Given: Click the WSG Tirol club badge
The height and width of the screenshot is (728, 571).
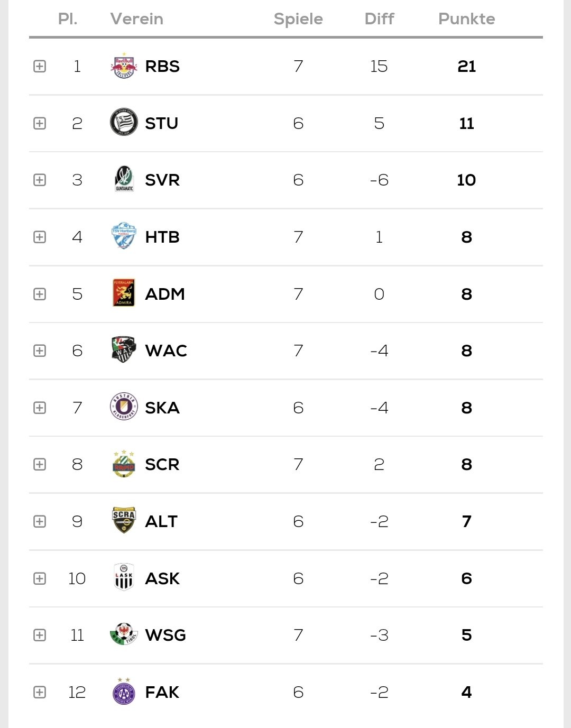Looking at the screenshot, I should [124, 634].
